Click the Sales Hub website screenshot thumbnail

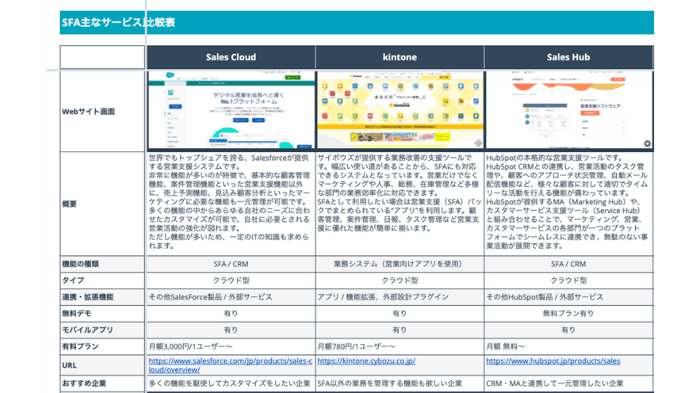569,110
